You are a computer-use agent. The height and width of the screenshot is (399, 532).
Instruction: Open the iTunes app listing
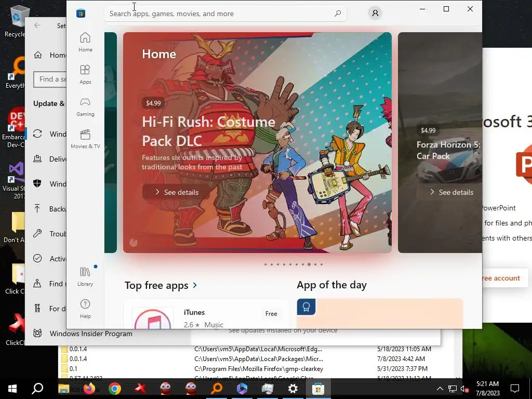coord(206,314)
